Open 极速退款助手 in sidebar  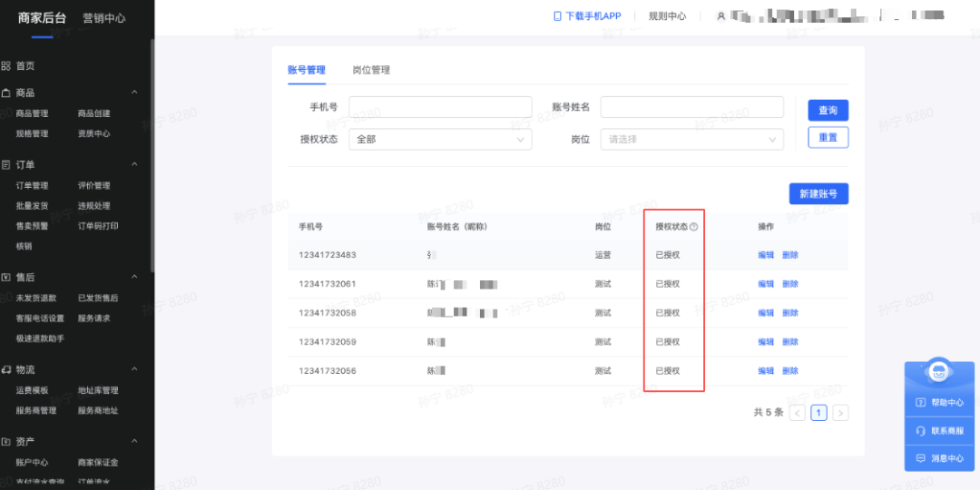coord(40,338)
